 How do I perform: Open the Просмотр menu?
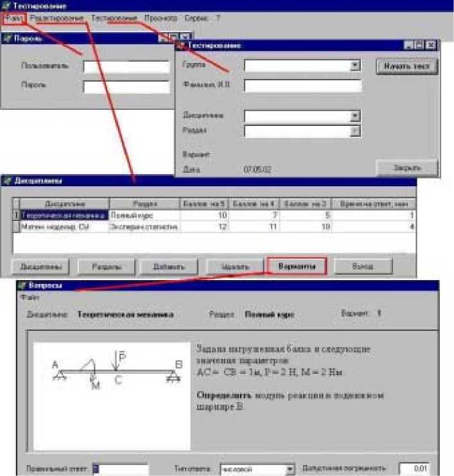pyautogui.click(x=161, y=19)
